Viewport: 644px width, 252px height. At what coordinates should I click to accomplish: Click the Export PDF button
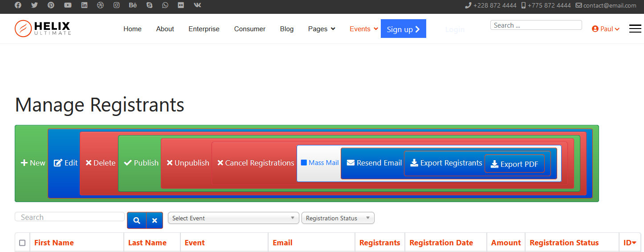(514, 164)
